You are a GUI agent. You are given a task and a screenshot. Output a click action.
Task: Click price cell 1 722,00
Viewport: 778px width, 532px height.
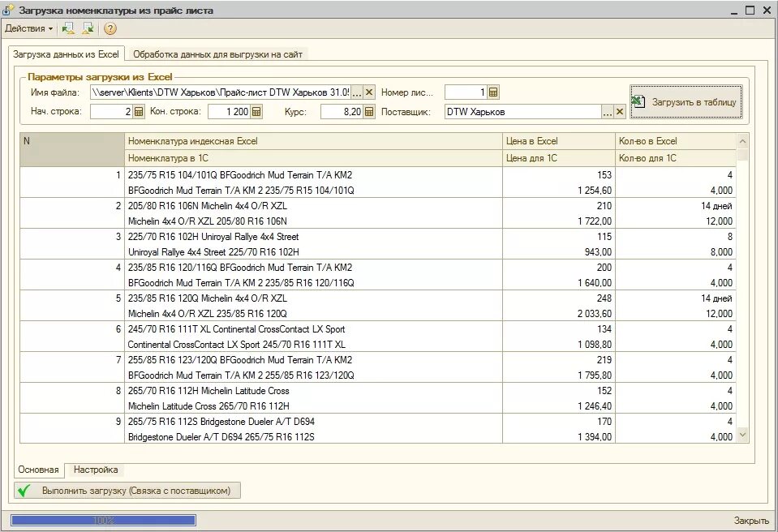(x=559, y=221)
